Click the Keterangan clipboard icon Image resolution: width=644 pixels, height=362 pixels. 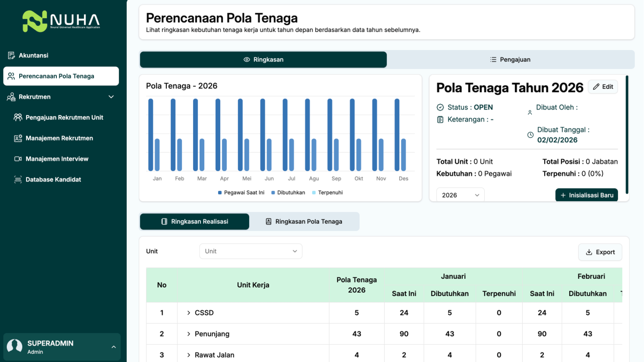click(440, 119)
